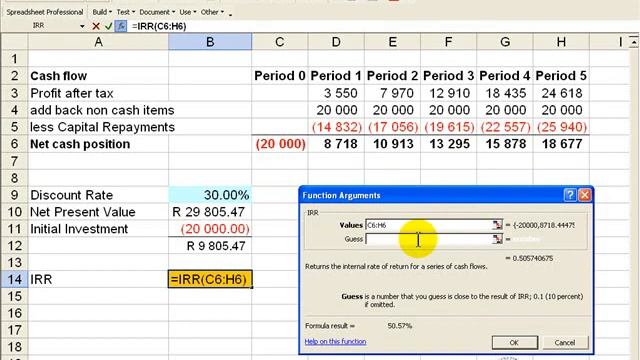640x360 pixels.
Task: Open the Document menu
Action: click(x=157, y=12)
